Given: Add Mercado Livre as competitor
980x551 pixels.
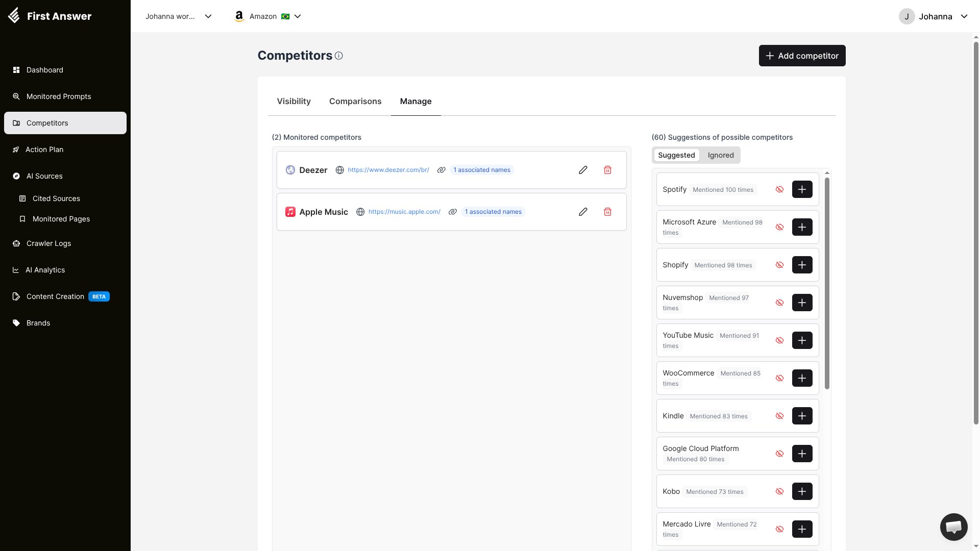Looking at the screenshot, I should tap(802, 529).
